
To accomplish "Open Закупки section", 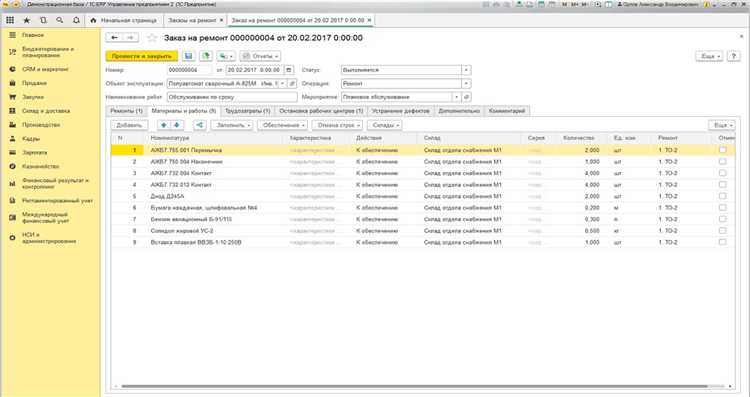I will tap(33, 97).
